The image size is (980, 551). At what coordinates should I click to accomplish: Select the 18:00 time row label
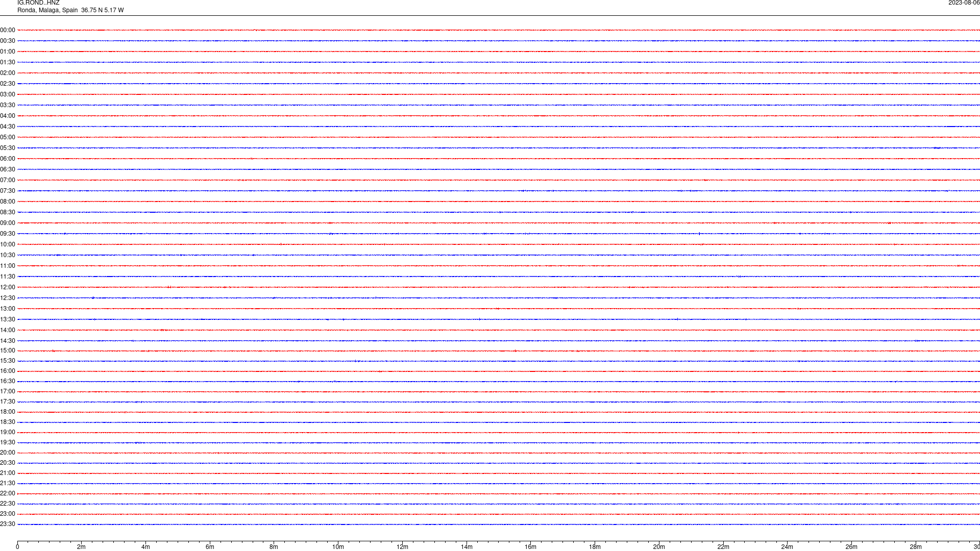[x=8, y=412]
